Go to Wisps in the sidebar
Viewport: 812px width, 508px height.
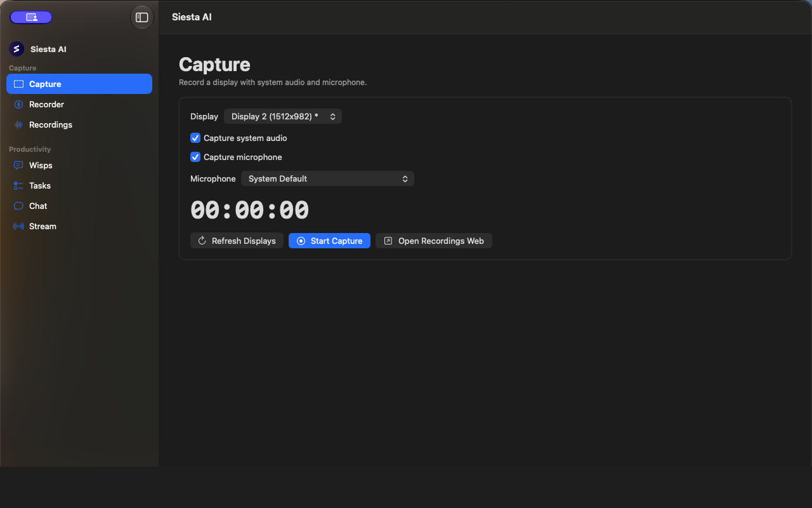click(x=79, y=165)
